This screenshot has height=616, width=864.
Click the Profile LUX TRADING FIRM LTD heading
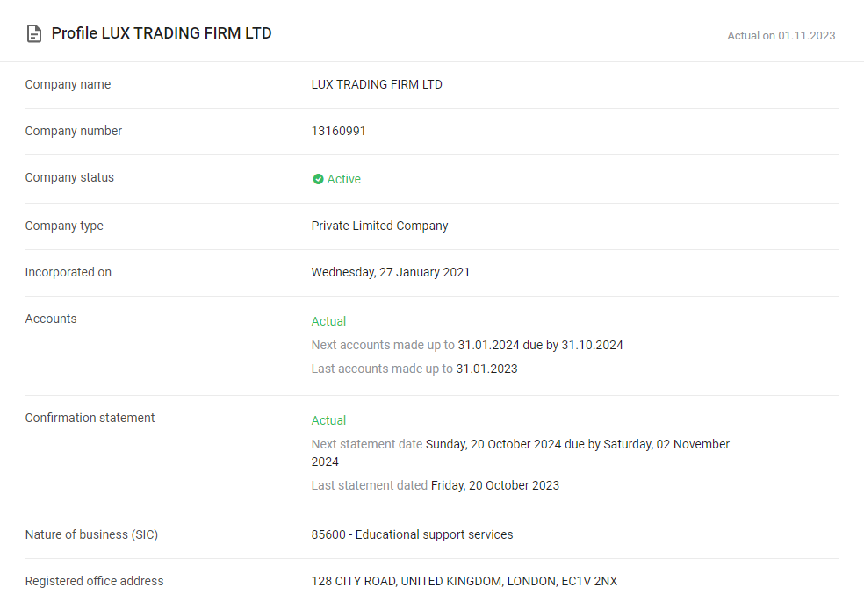(162, 33)
